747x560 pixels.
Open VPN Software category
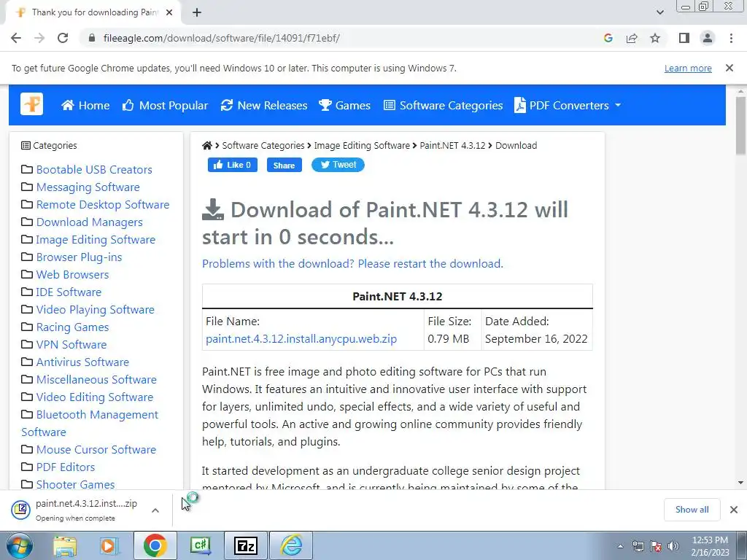pyautogui.click(x=71, y=345)
